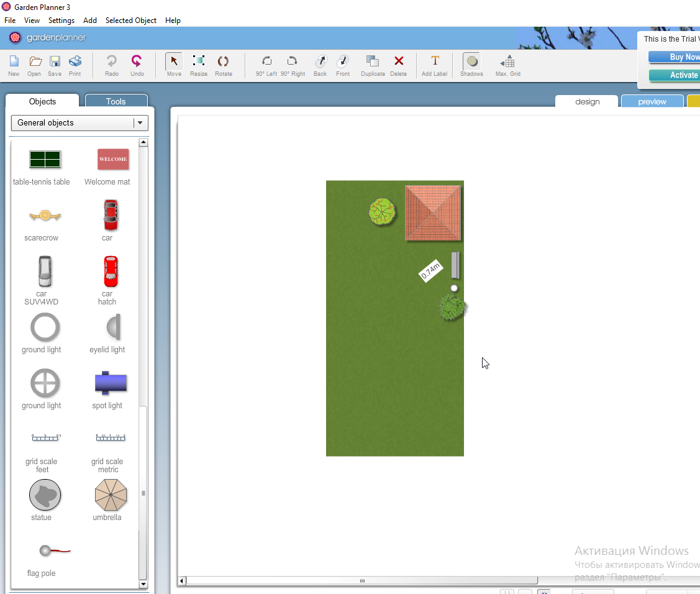The height and width of the screenshot is (594, 700).
Task: Select the statue object
Action: tap(45, 495)
